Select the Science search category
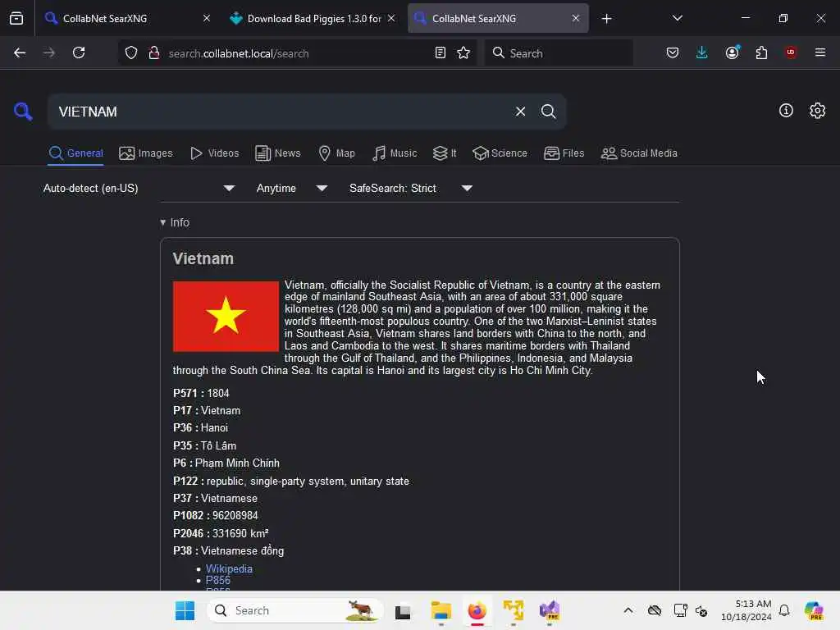 pos(500,153)
